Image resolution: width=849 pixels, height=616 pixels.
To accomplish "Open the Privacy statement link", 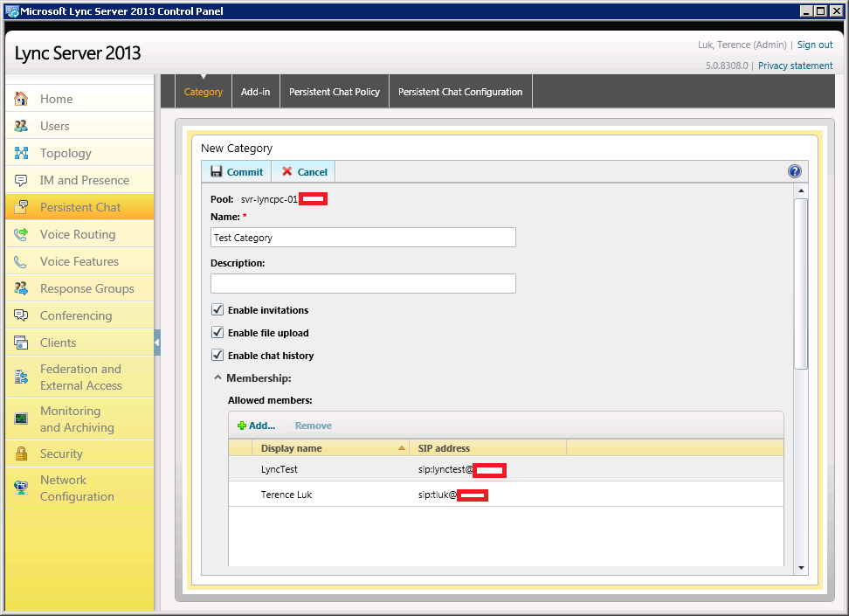I will pos(796,66).
